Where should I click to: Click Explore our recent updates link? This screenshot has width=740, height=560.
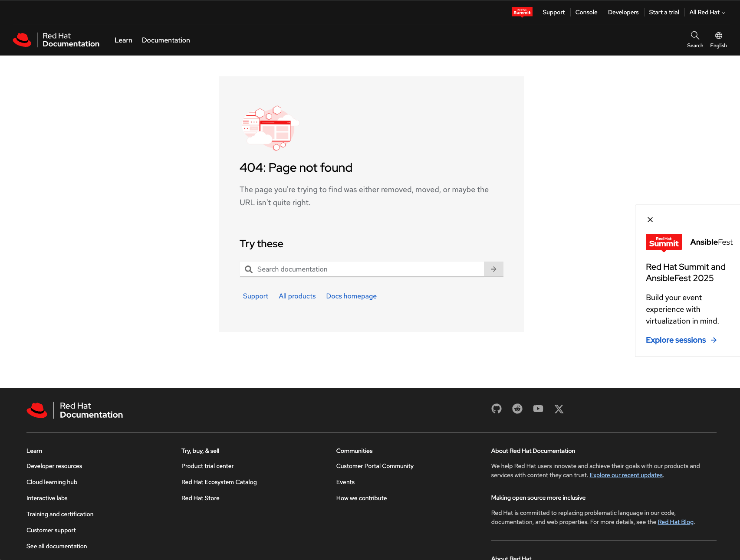626,475
